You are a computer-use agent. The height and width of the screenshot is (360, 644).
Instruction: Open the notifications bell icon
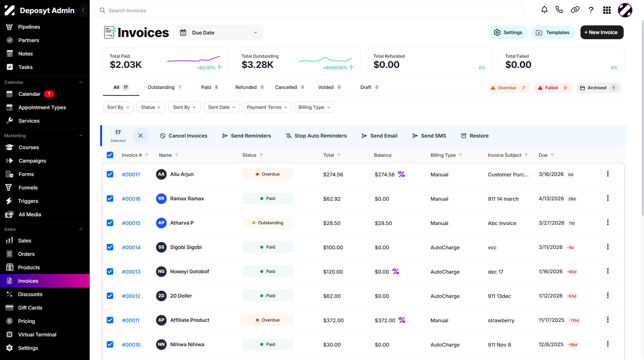tap(544, 10)
